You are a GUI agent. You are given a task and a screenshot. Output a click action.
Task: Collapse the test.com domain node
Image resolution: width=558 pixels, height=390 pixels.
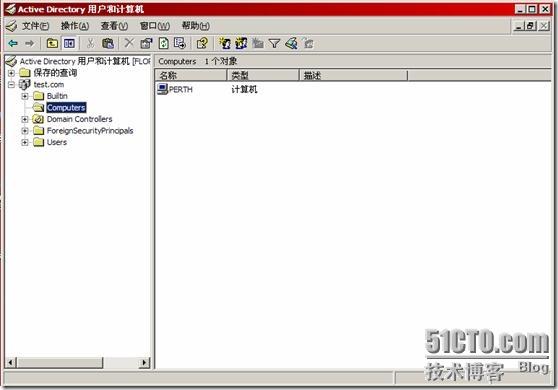pos(11,85)
